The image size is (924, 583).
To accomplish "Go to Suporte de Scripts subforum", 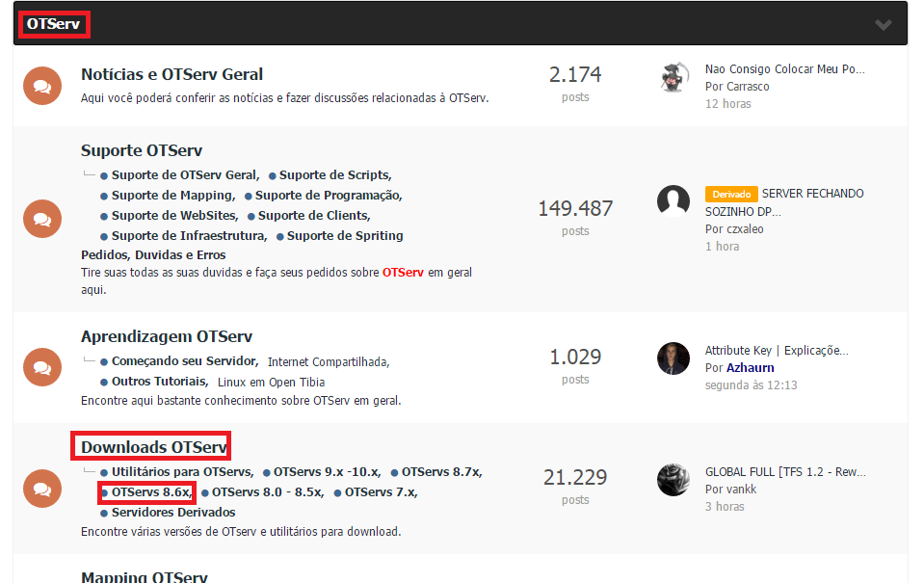I will 334,175.
